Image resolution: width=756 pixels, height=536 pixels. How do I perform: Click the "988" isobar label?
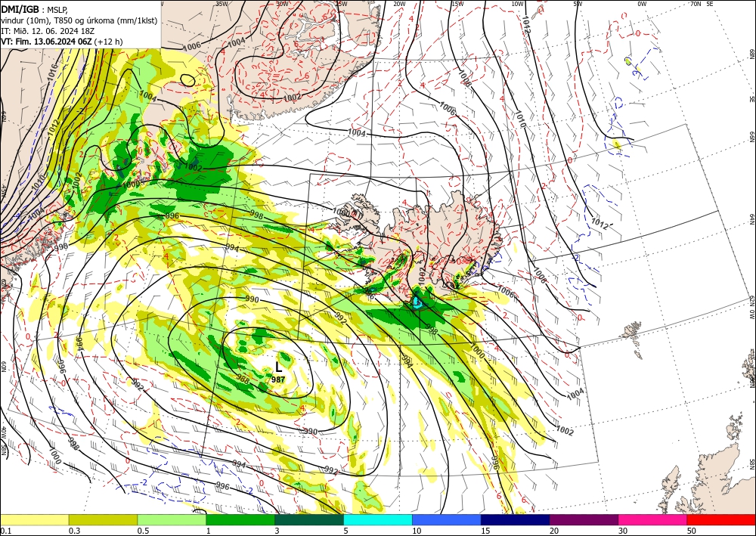(243, 380)
